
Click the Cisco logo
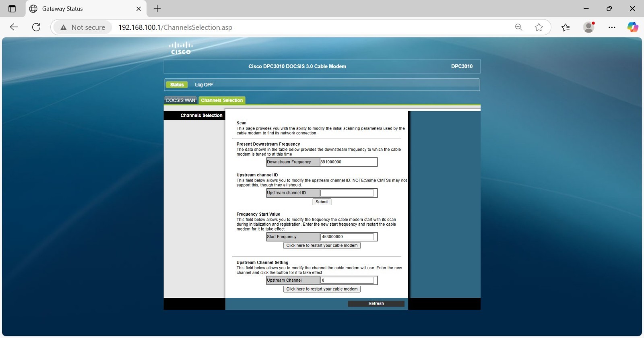pos(181,48)
